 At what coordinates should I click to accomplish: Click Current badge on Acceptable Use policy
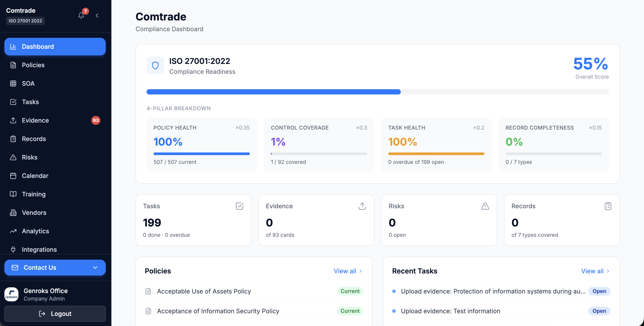(x=350, y=291)
